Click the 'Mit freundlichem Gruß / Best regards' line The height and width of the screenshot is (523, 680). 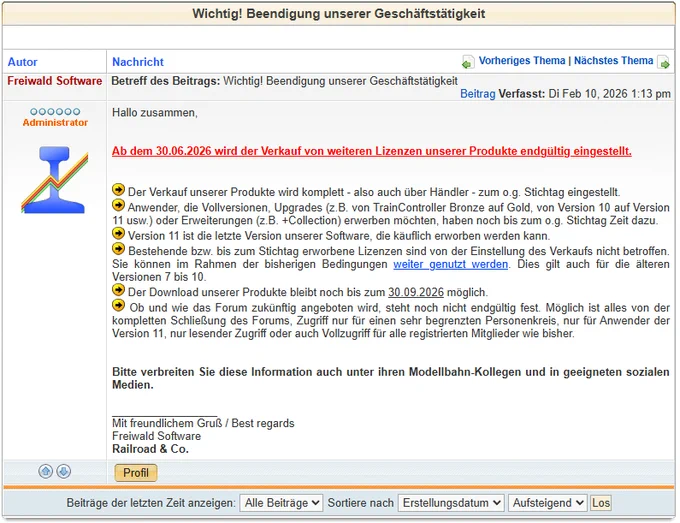203,423
